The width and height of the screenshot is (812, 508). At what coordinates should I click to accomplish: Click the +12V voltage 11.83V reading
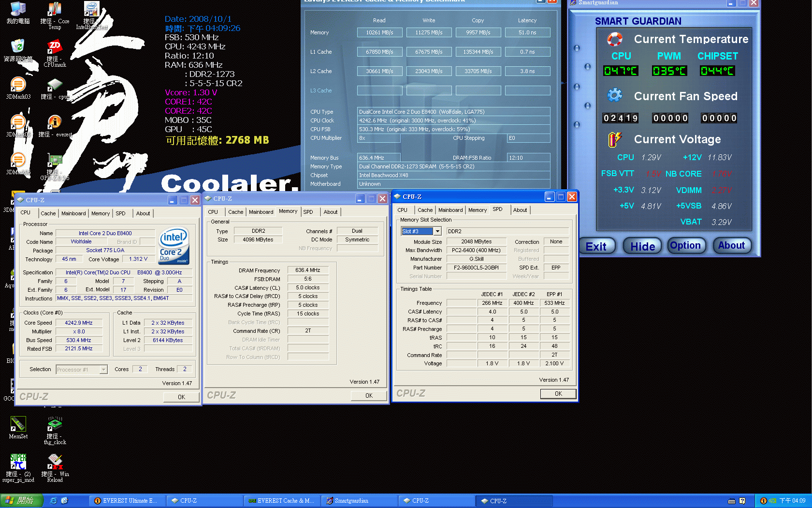(720, 158)
